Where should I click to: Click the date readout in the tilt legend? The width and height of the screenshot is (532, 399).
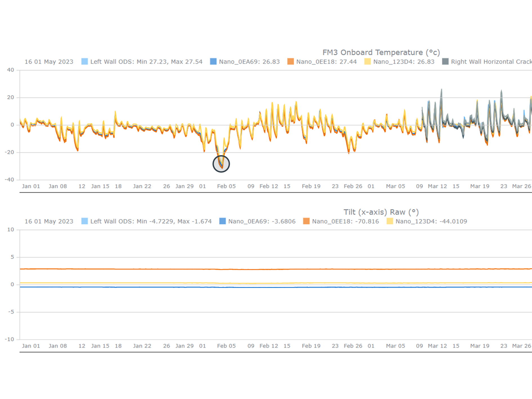tap(49, 221)
